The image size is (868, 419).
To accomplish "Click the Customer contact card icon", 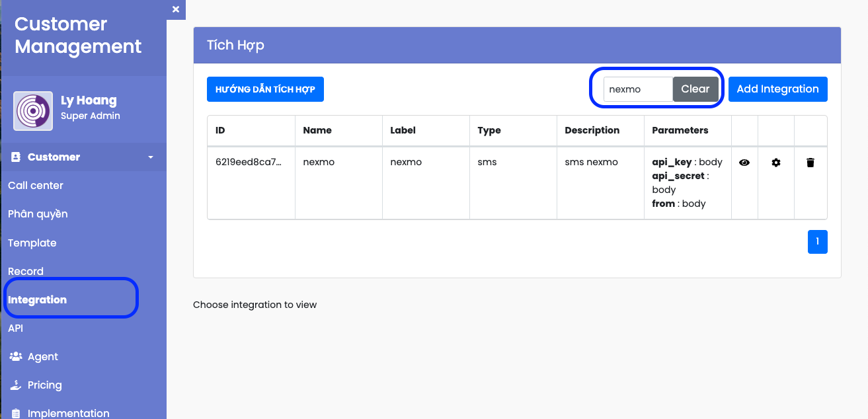I will tap(16, 157).
